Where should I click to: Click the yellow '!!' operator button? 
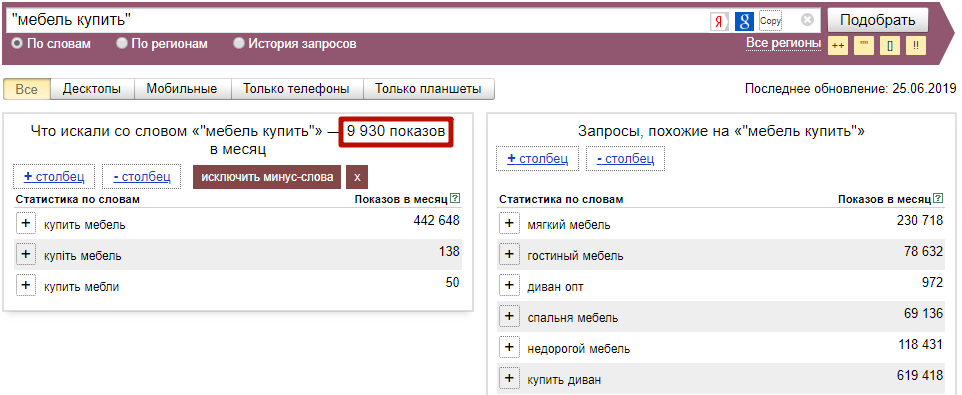coord(915,46)
